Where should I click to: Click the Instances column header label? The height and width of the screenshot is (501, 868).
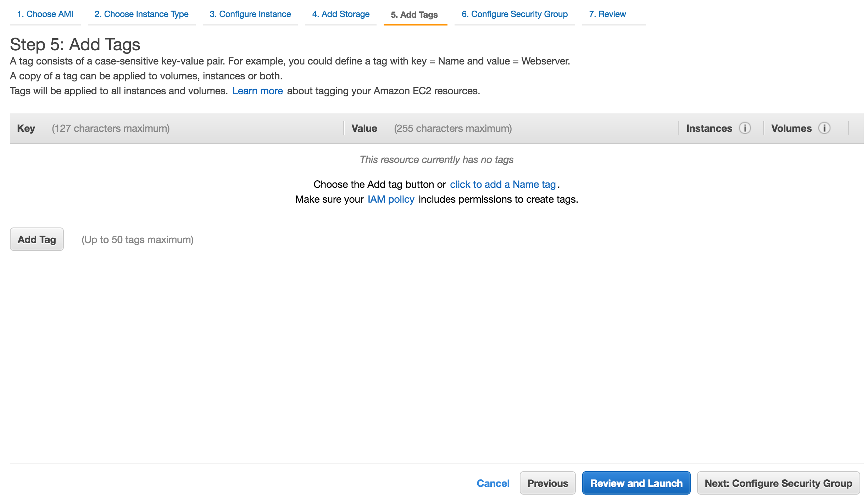[709, 128]
